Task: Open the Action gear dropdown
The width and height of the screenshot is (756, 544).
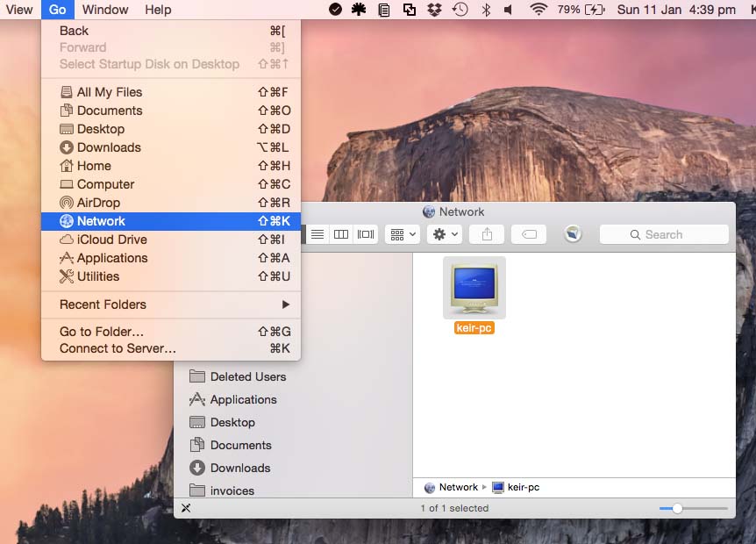Action: (x=445, y=235)
